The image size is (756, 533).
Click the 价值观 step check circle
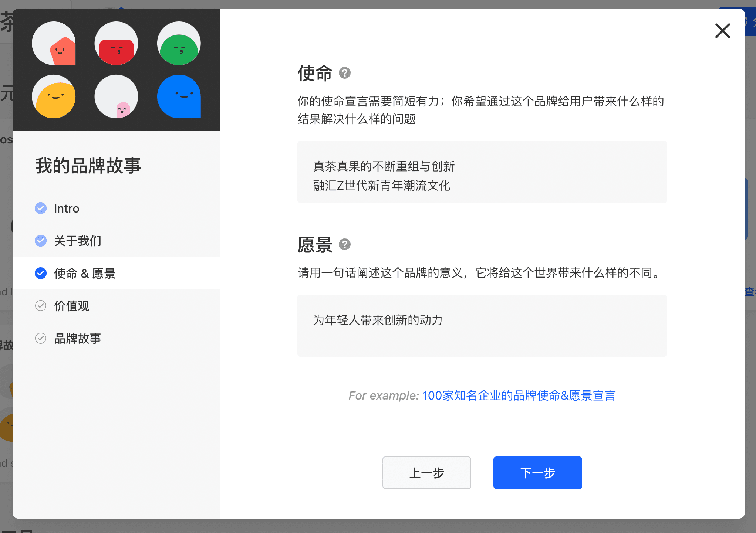point(41,306)
